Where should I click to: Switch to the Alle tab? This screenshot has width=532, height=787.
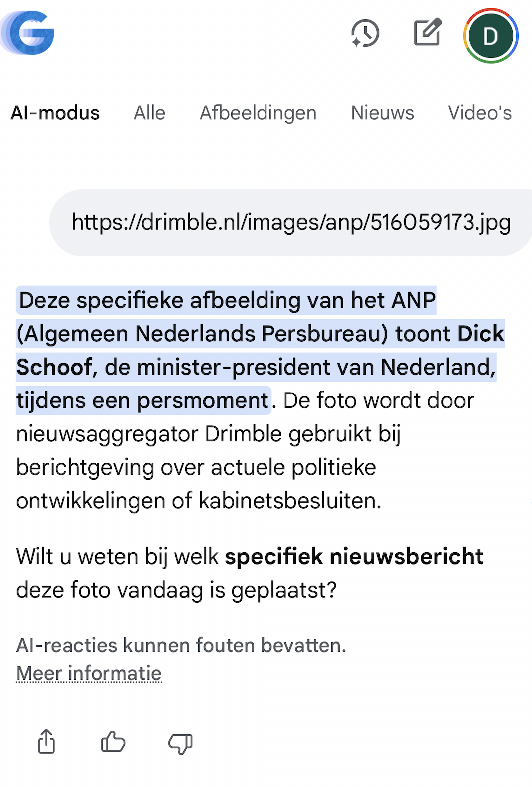coord(149,113)
